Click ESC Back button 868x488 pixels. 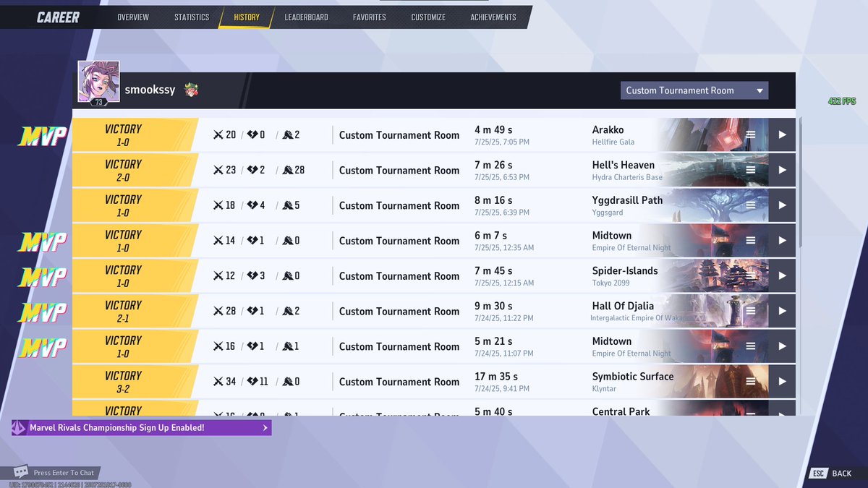(831, 473)
